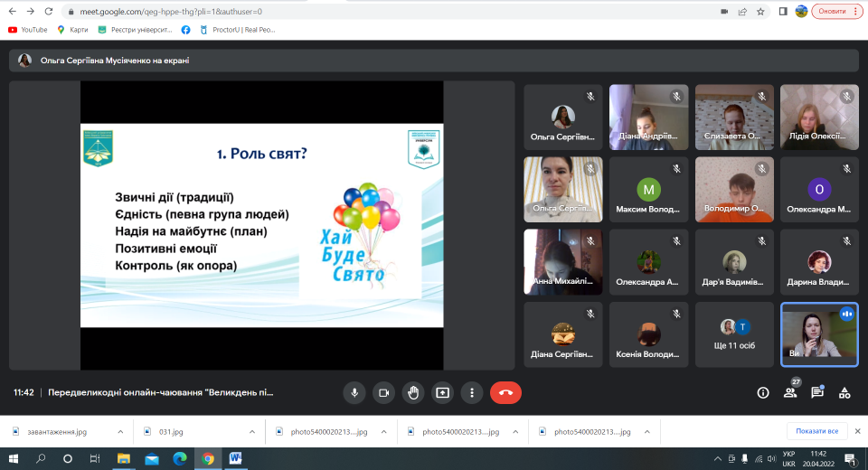Click the meeting title Передвеликодні онлайн-чаювання
This screenshot has width=868, height=470.
161,392
